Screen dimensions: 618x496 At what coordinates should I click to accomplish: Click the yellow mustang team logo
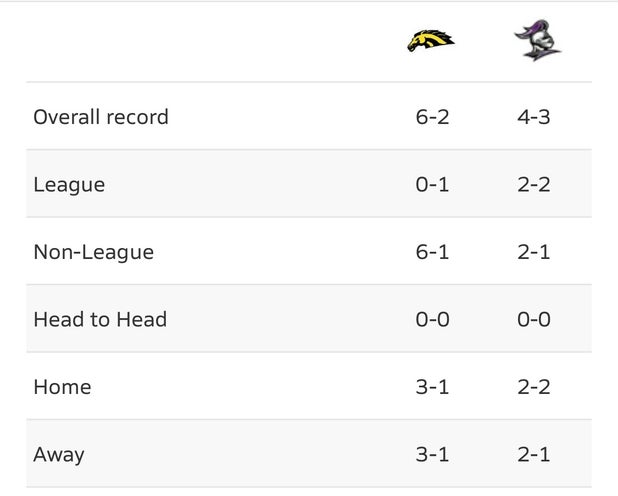click(431, 41)
